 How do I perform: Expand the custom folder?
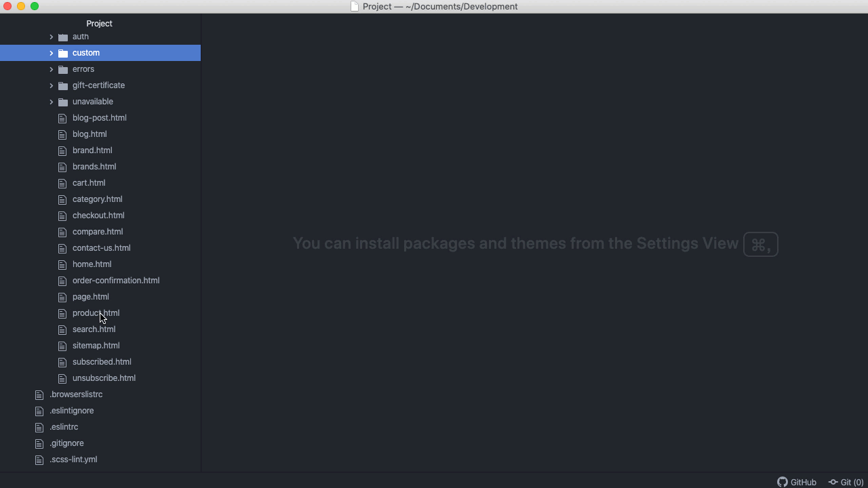(51, 52)
